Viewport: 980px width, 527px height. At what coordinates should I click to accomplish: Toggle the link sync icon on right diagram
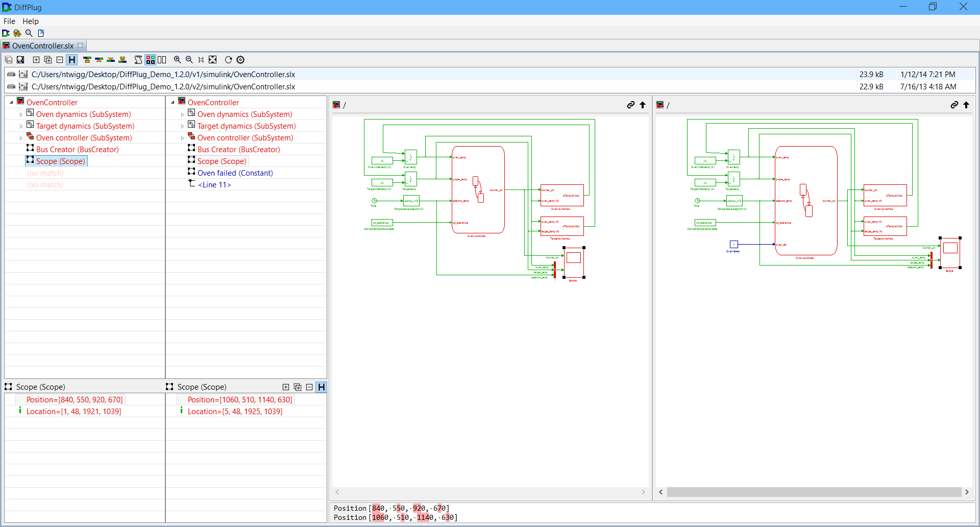(954, 105)
